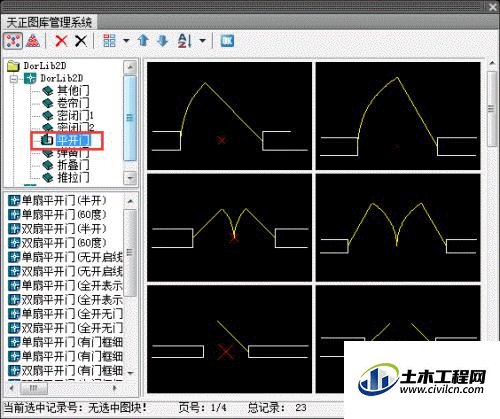Click the black X remove icon
This screenshot has height=419, width=500.
pyautogui.click(x=81, y=41)
